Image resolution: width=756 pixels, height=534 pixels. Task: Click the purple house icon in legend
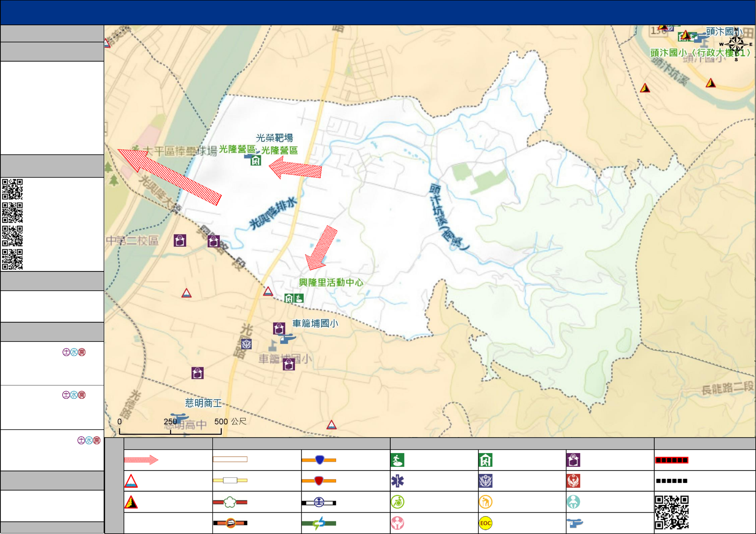click(x=573, y=460)
